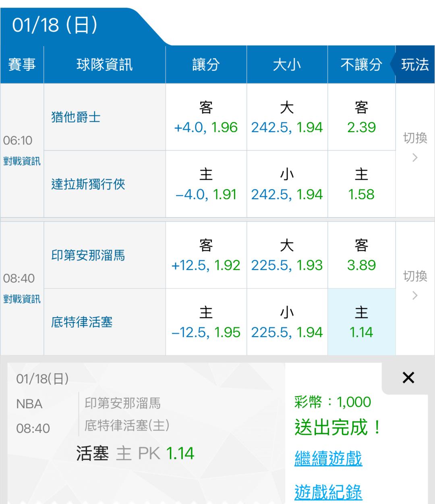Click the 送出完成! confirmation message

[x=338, y=427]
